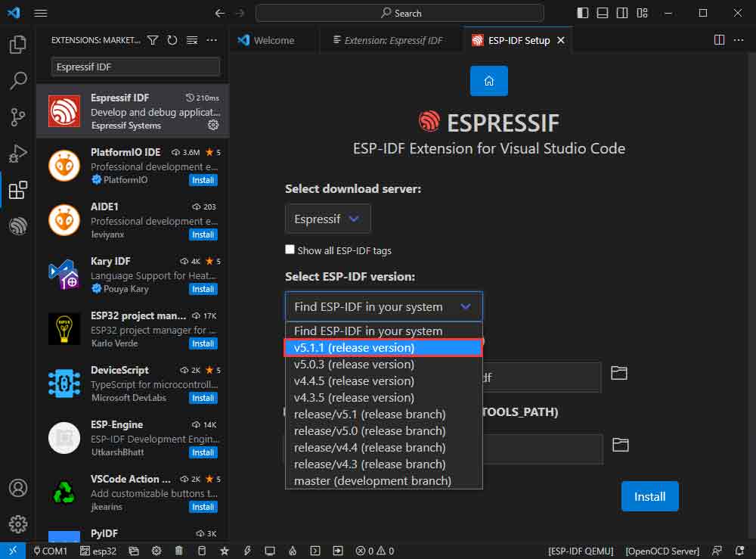The image size is (756, 559).
Task: Choose esp32 device target in status bar
Action: click(98, 551)
